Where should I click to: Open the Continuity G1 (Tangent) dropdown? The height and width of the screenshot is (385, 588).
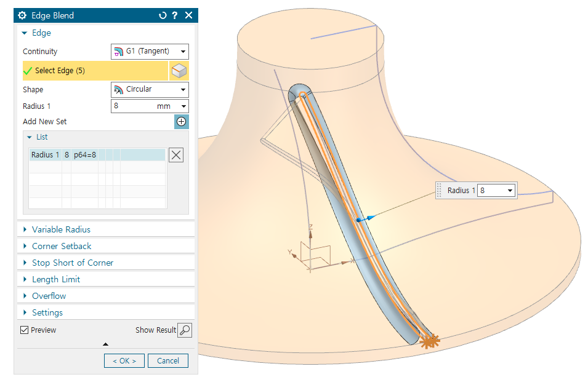(150, 52)
